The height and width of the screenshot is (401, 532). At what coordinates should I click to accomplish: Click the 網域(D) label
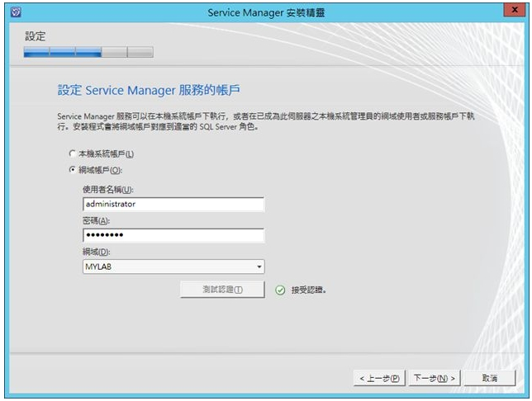pyautogui.click(x=97, y=252)
